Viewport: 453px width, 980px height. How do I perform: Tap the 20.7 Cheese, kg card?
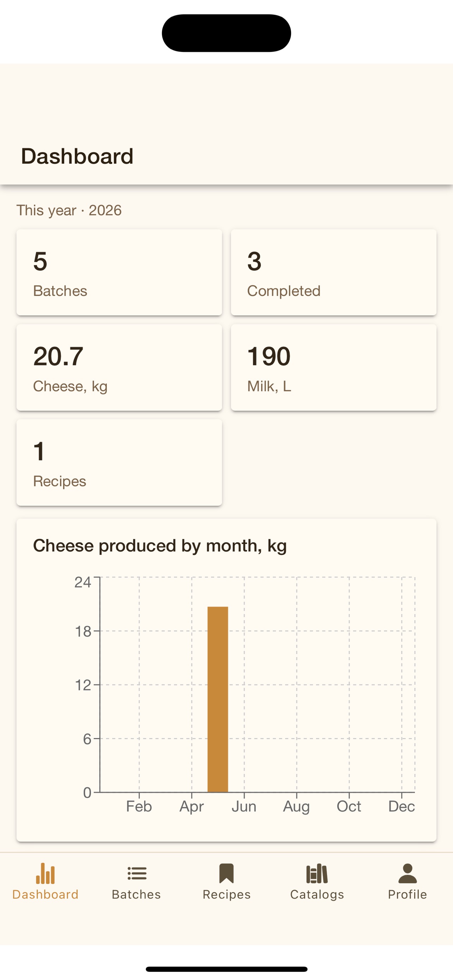119,368
